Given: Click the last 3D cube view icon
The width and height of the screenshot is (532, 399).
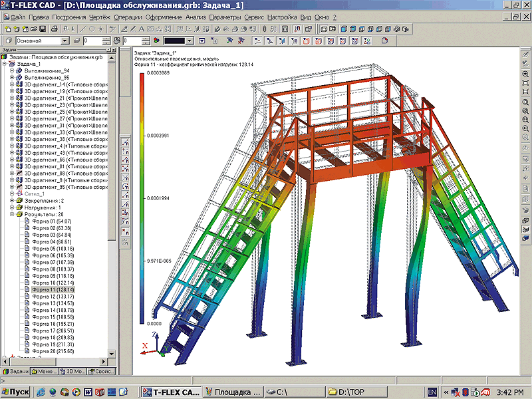Looking at the screenshot, I should click(x=405, y=29).
